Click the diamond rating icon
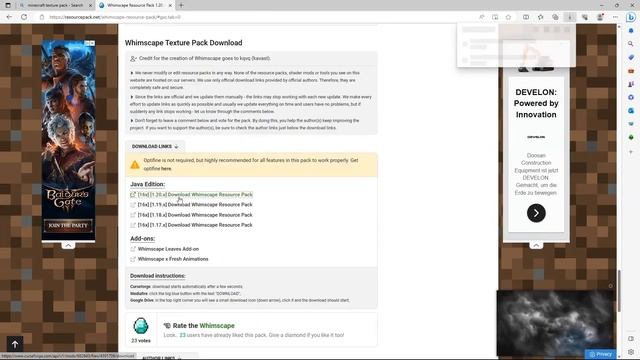The height and width of the screenshot is (360, 640). click(141, 326)
